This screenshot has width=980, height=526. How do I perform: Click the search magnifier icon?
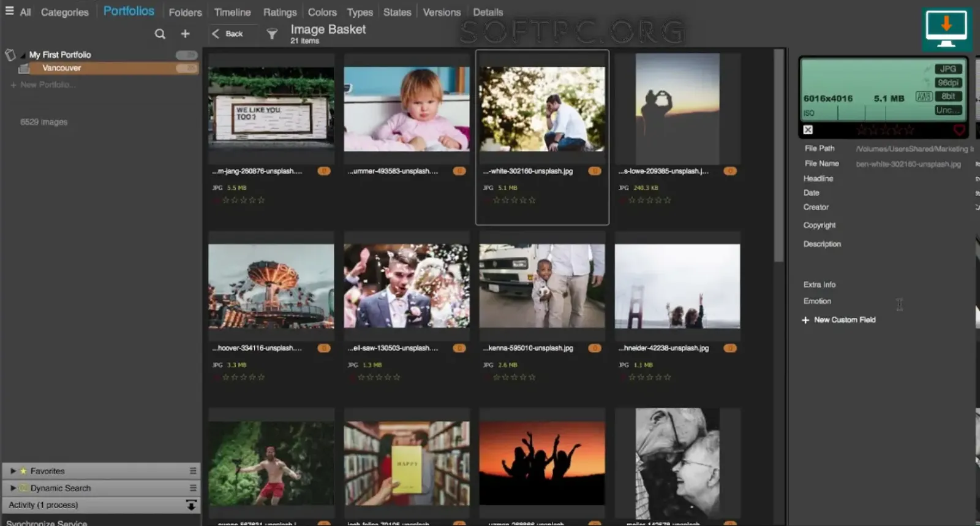(x=160, y=34)
